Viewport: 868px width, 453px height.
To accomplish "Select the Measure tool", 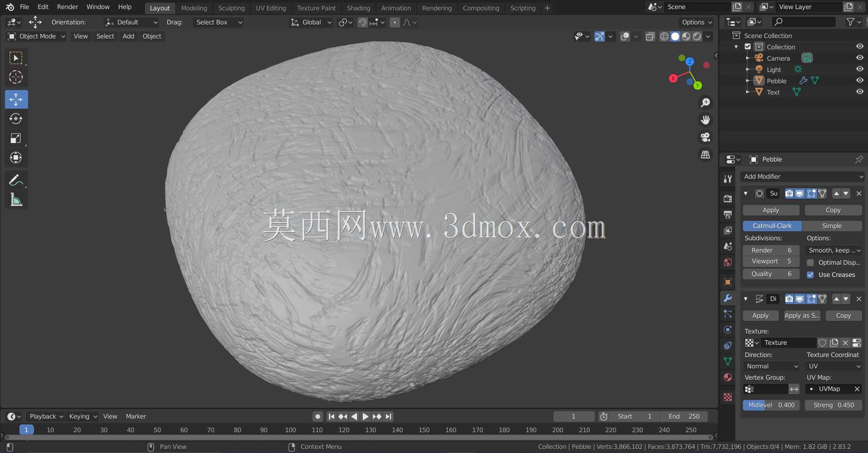I will pyautogui.click(x=16, y=200).
